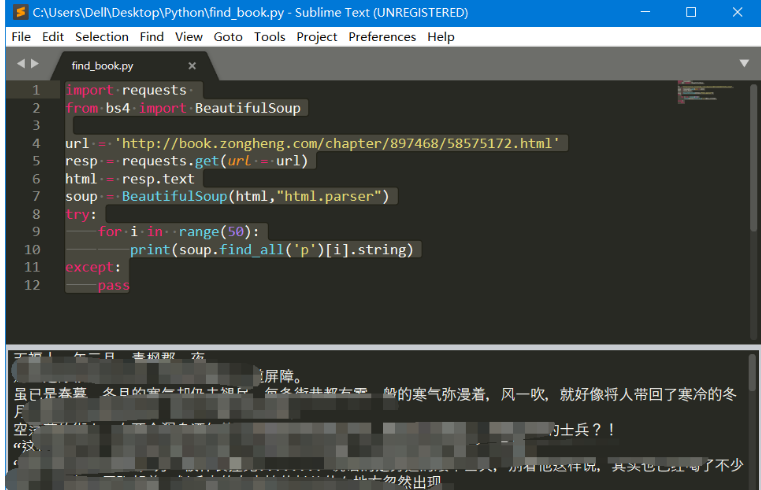Click 'requests.get' on line 5
This screenshot has width=761, height=490.
(170, 161)
